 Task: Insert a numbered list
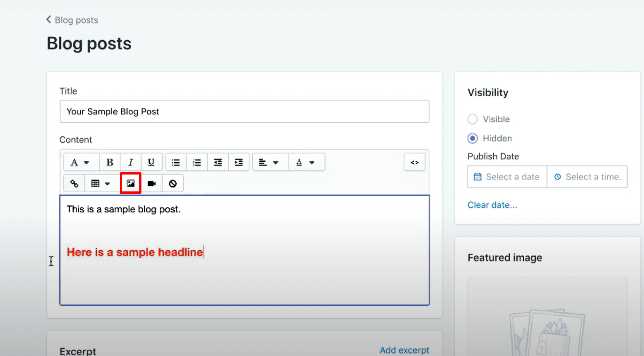pyautogui.click(x=197, y=162)
